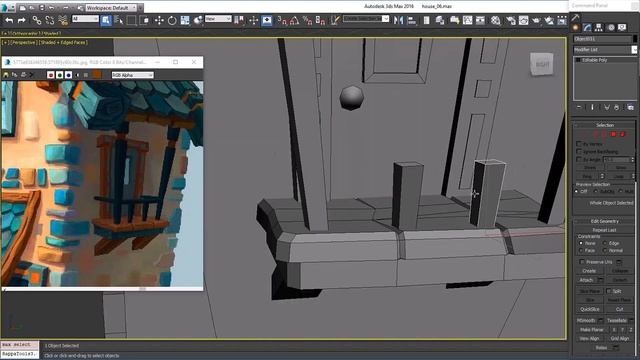Click the Render Production teapot icon

tap(536, 20)
